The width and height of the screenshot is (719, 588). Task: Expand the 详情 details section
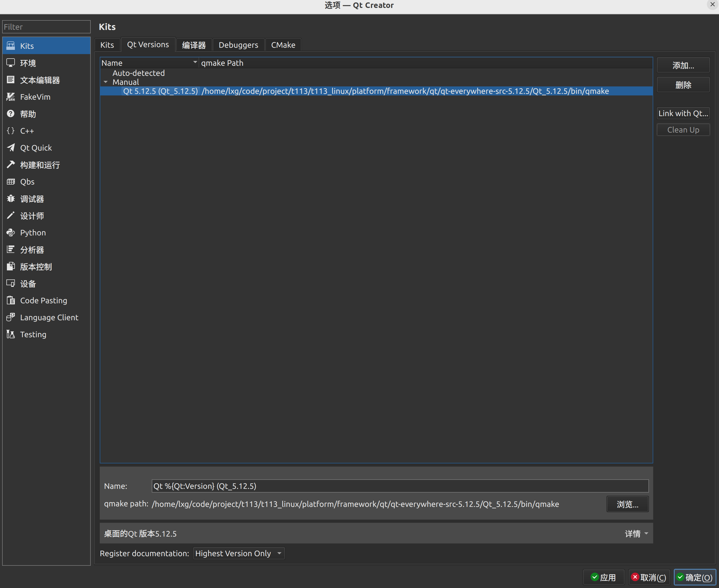(x=636, y=533)
